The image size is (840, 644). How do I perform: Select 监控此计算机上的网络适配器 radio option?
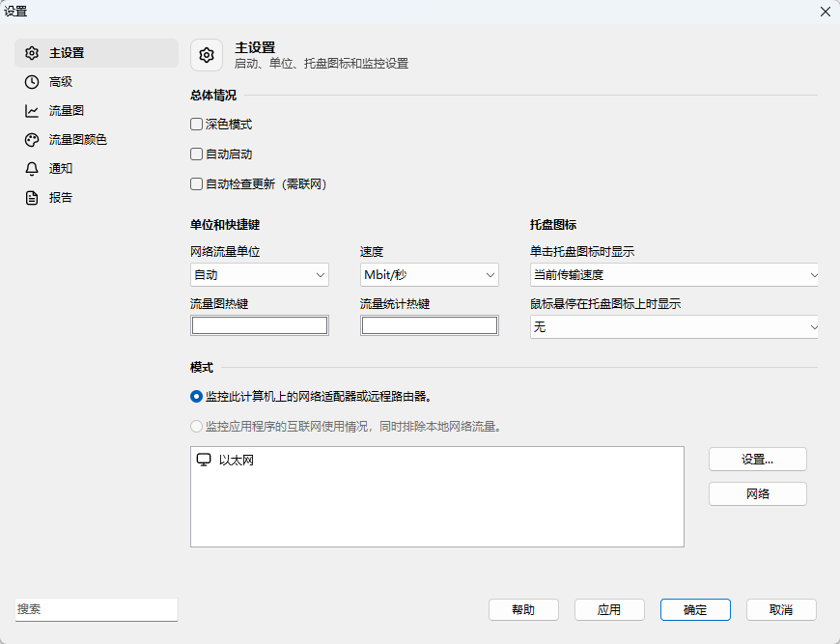pyautogui.click(x=197, y=397)
